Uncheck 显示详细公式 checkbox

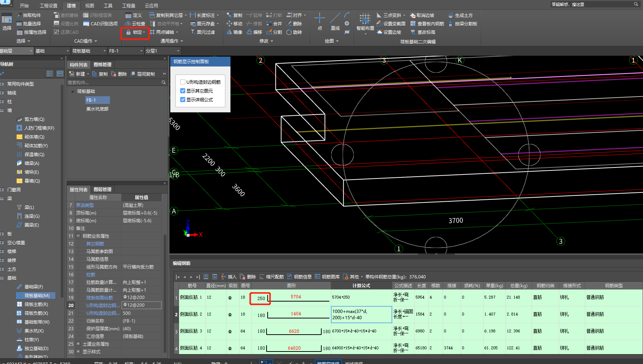[x=183, y=100]
